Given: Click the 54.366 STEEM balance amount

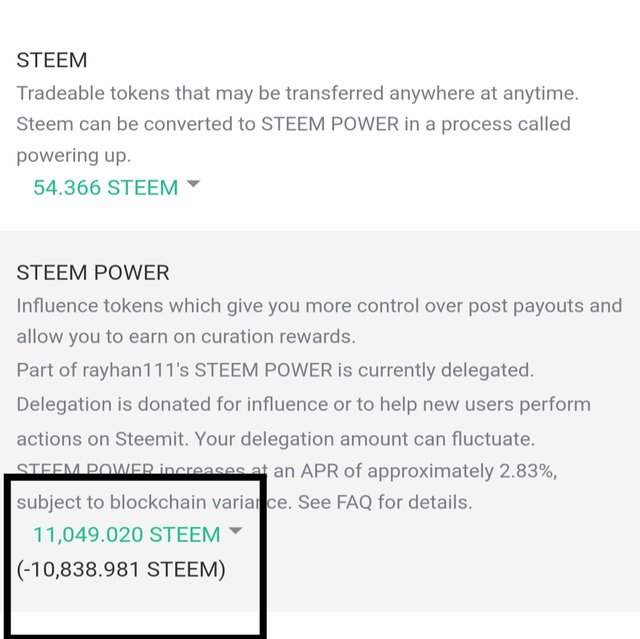Looking at the screenshot, I should (x=105, y=187).
